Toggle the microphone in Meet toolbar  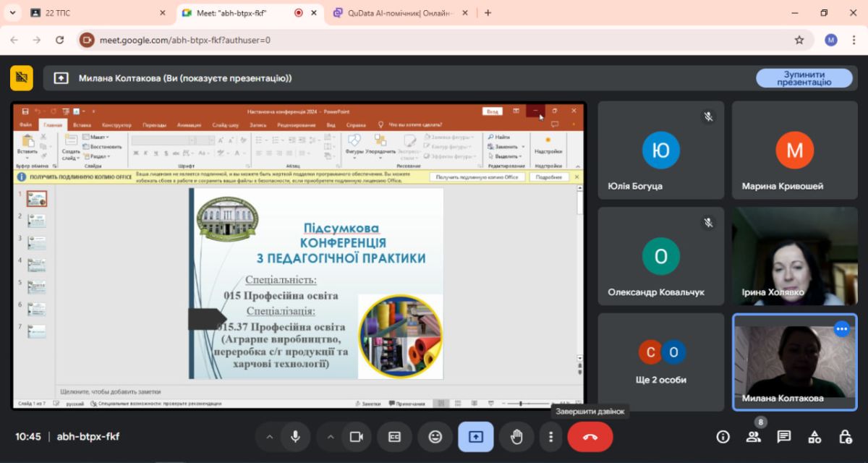295,437
